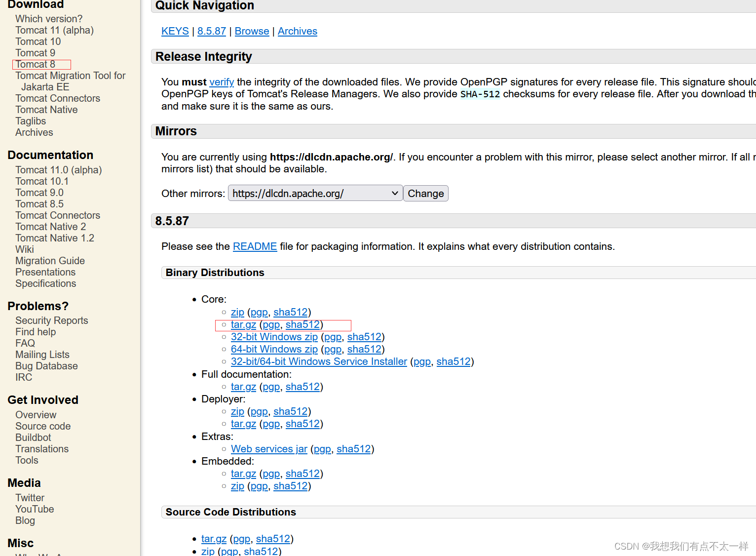Open the Browse link
Image resolution: width=756 pixels, height=556 pixels.
click(x=252, y=31)
